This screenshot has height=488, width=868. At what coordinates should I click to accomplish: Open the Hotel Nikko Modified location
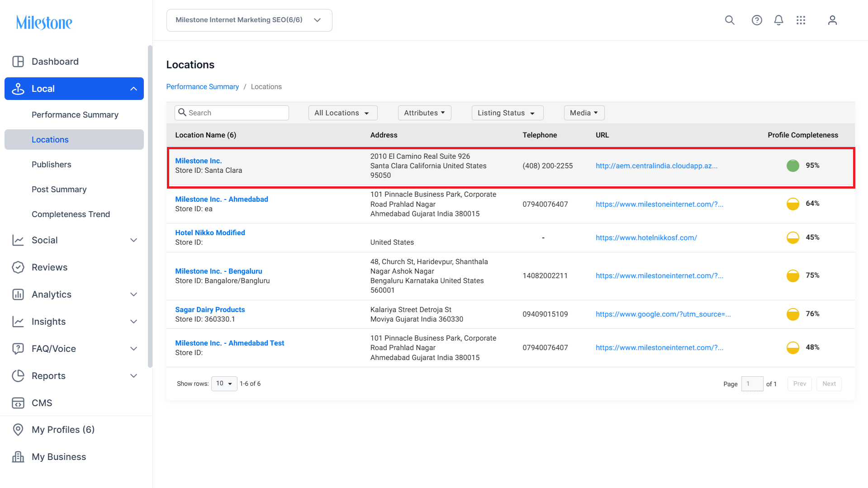[x=210, y=233]
